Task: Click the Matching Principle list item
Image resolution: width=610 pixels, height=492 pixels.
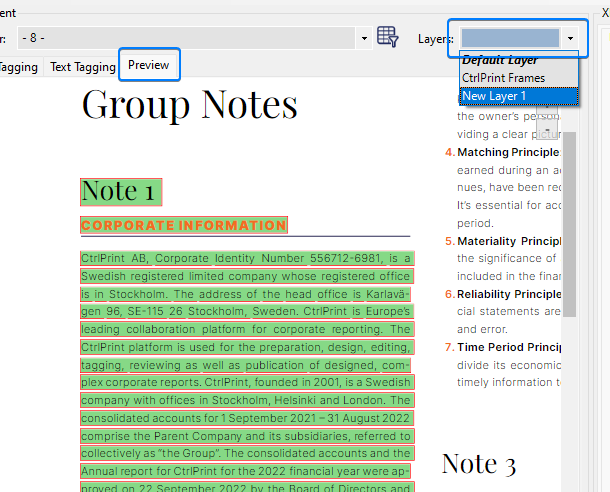Action: (507, 153)
